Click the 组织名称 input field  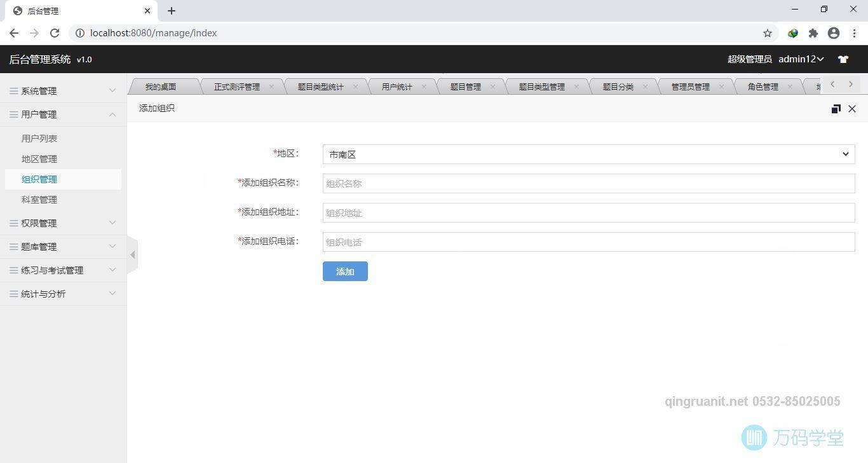coord(588,183)
